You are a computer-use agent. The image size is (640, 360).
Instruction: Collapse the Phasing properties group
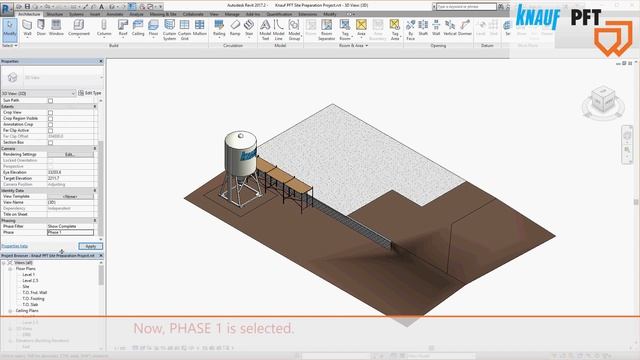tap(95, 220)
